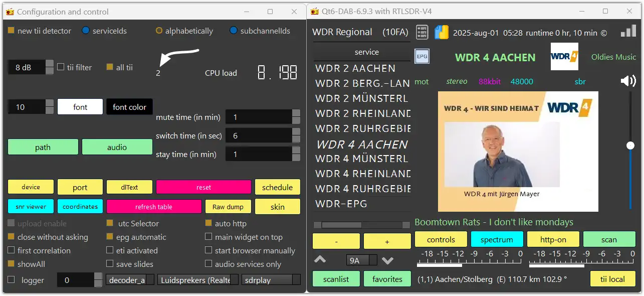Click the copyright symbol in Qt6-DAB header

603,33
